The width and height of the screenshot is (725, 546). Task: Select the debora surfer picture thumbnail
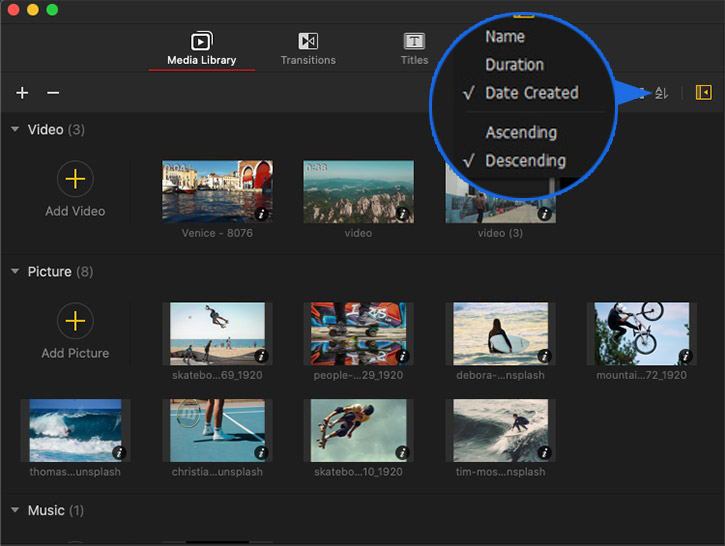[499, 333]
